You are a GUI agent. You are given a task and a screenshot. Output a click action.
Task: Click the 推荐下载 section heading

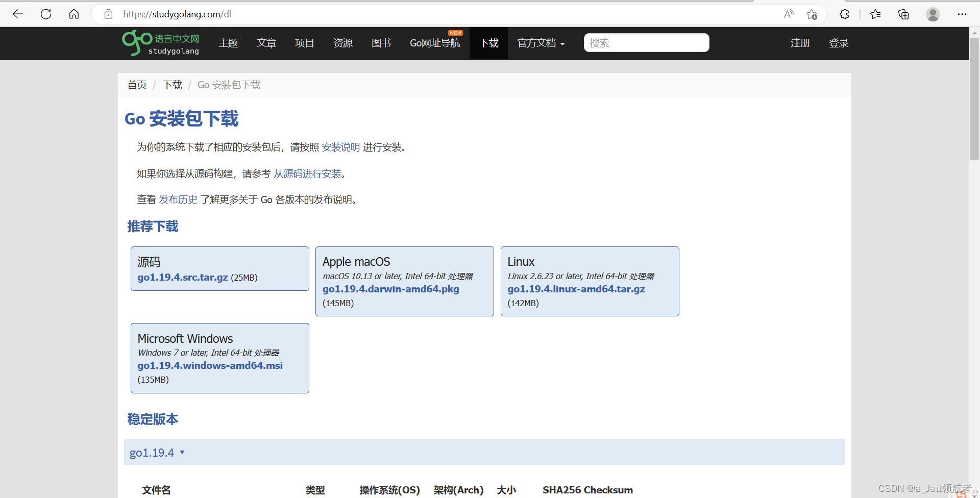tap(153, 227)
